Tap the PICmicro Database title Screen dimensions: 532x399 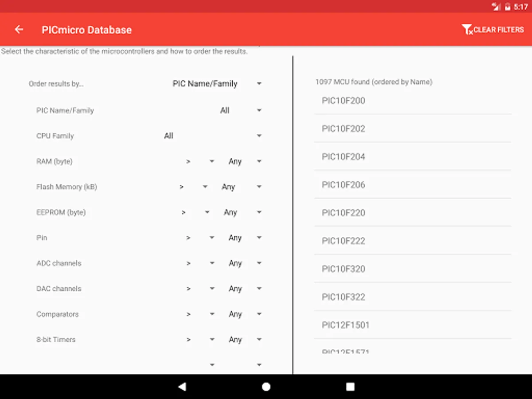86,30
